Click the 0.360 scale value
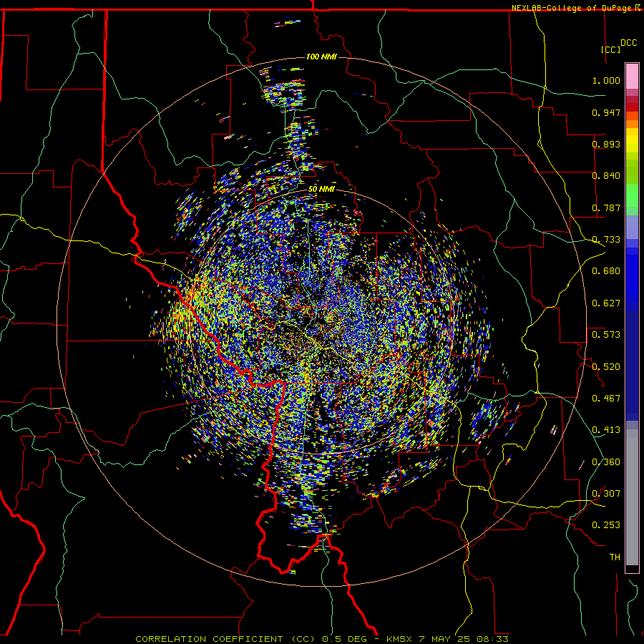Screen dimensions: 644x644 (x=606, y=462)
